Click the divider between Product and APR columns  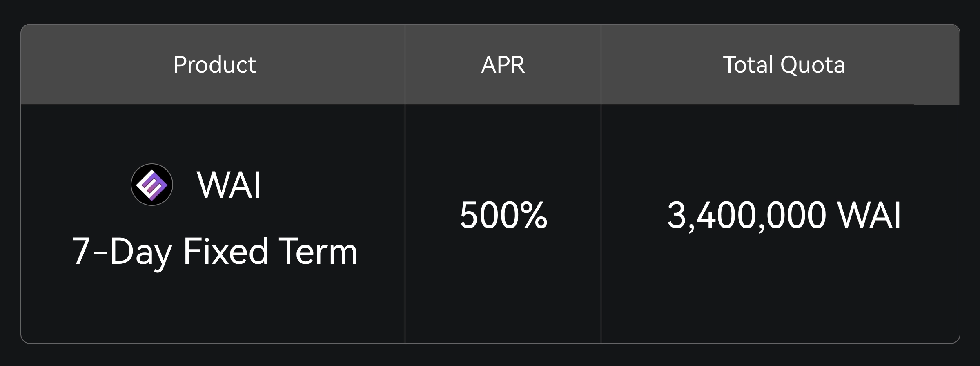405,184
